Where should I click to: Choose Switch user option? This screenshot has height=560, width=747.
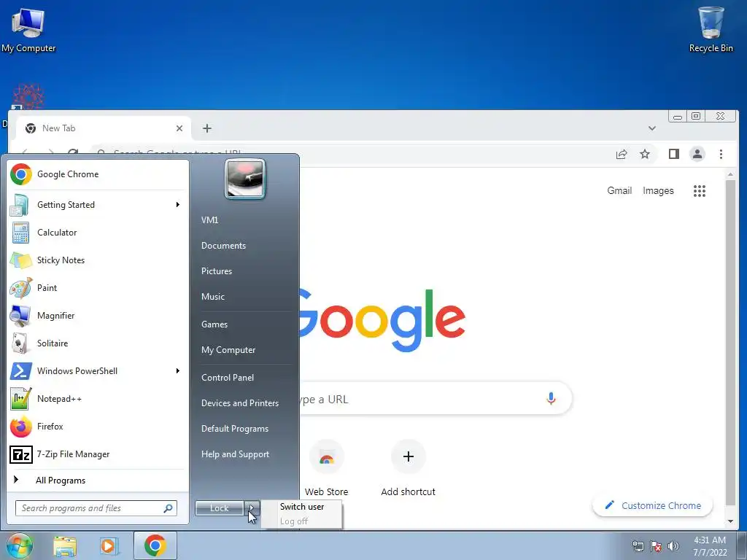(x=302, y=507)
